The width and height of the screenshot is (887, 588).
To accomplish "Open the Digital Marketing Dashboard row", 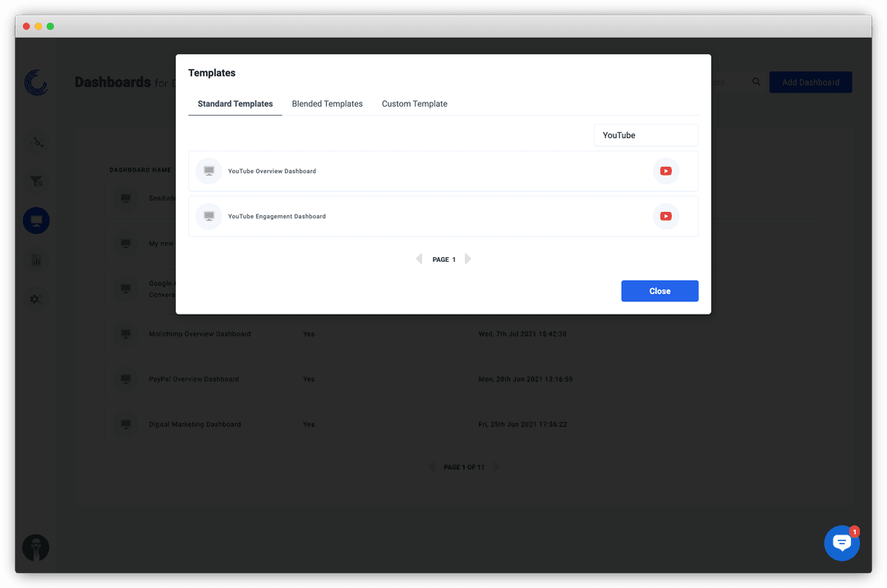I will 464,424.
